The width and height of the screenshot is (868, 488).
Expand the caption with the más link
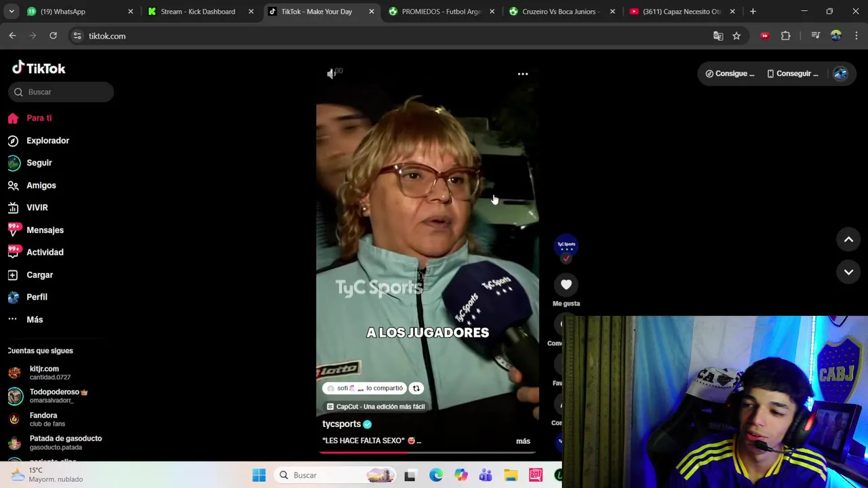pyautogui.click(x=523, y=441)
